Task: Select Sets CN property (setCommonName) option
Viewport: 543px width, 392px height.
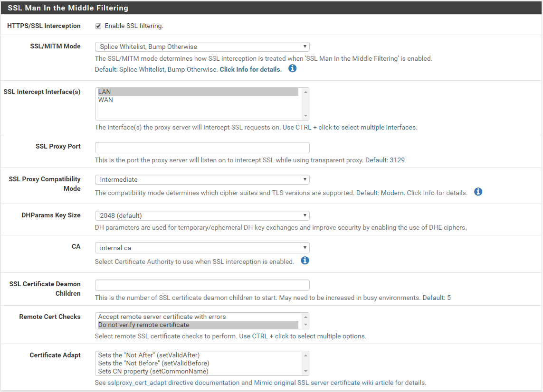Action: coord(198,371)
